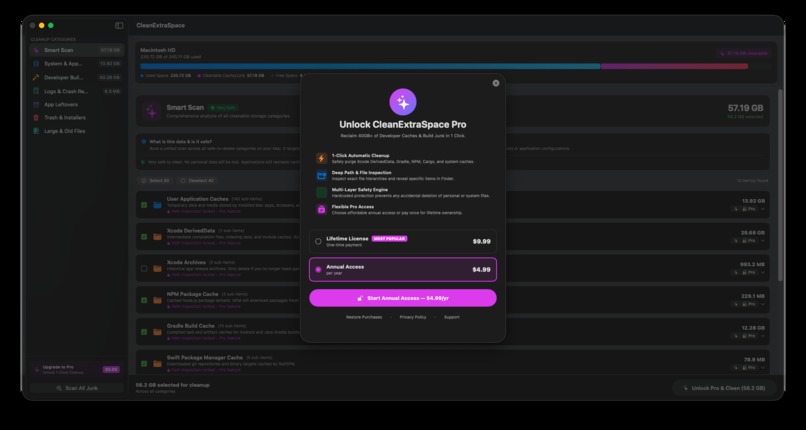Open the Privacy Policy link
The width and height of the screenshot is (806, 430).
(x=413, y=317)
